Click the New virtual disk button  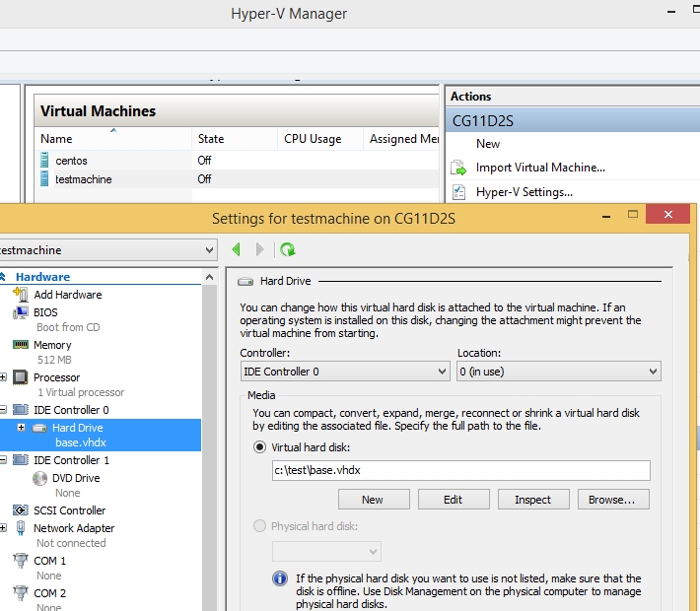point(374,500)
